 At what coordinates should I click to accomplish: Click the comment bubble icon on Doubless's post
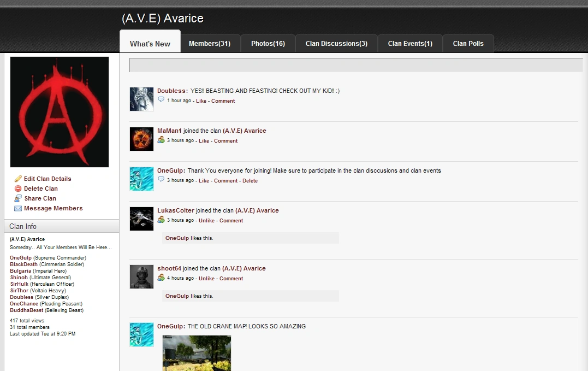[x=161, y=100]
